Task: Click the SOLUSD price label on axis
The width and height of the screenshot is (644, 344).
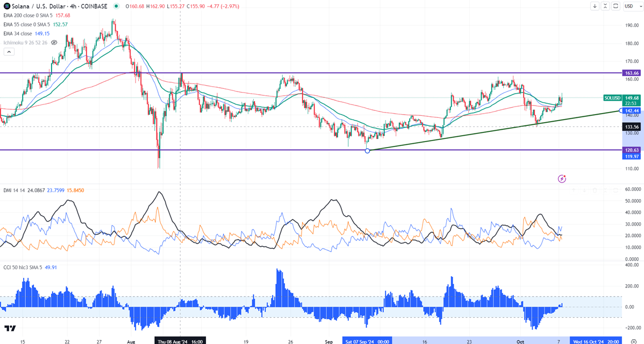Action: tap(612, 98)
